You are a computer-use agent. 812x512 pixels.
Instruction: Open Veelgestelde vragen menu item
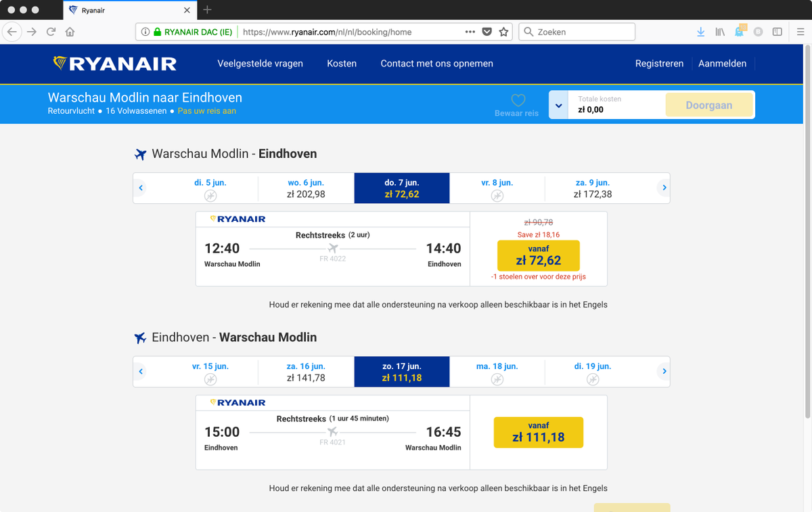pos(261,64)
